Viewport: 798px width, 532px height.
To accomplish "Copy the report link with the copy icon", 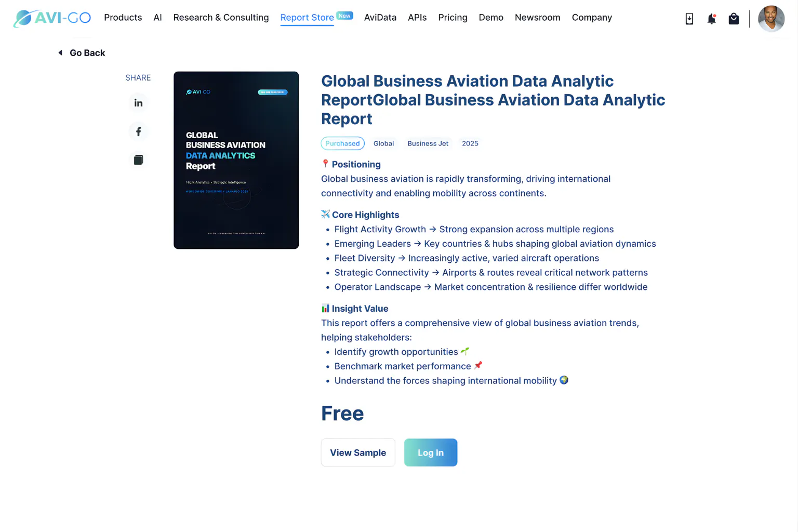I will pos(138,160).
